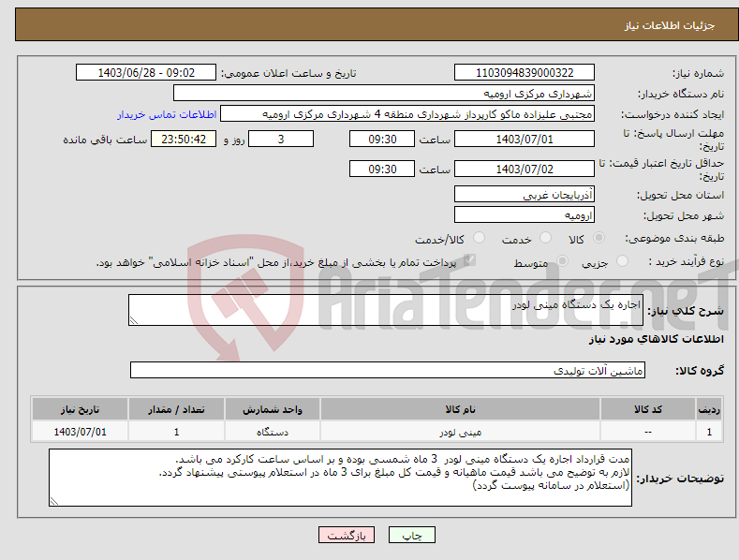Viewport: 739px width, 560px height.
Task: Click the goods group field ماشین آلات تولیدی
Action: [x=388, y=370]
